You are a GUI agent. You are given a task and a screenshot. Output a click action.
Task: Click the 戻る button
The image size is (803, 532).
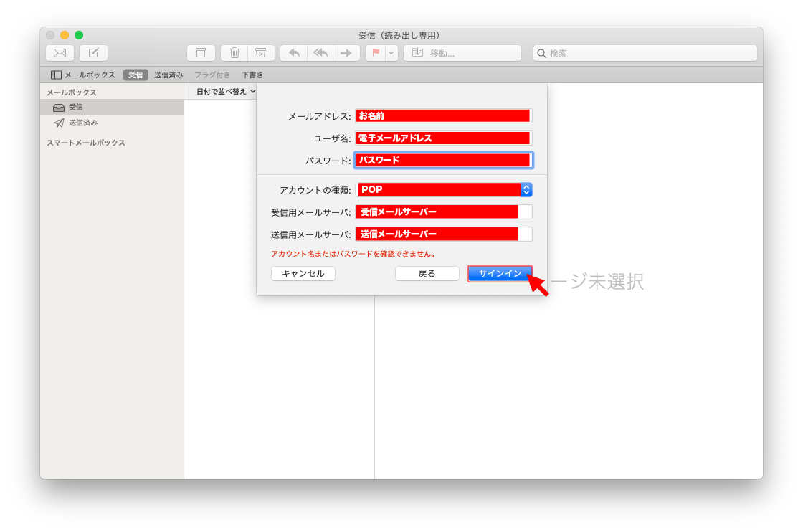pyautogui.click(x=427, y=273)
